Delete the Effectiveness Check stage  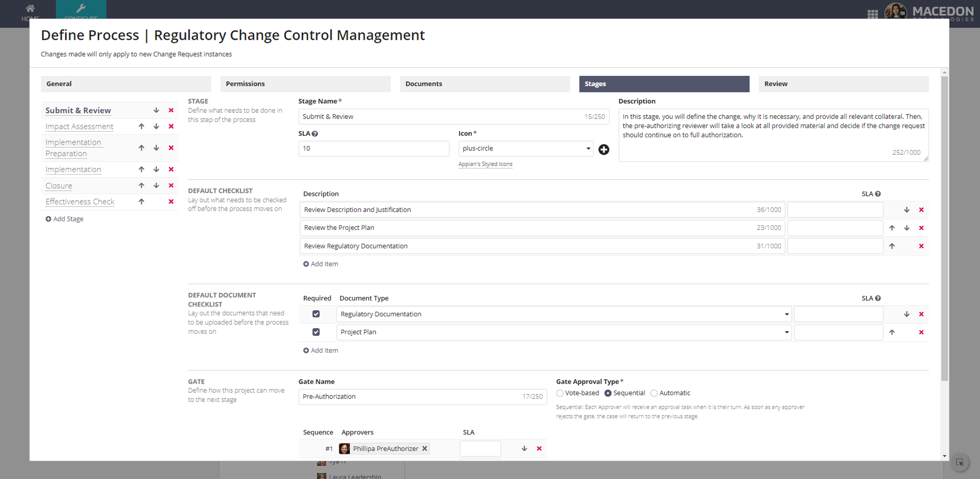tap(171, 202)
